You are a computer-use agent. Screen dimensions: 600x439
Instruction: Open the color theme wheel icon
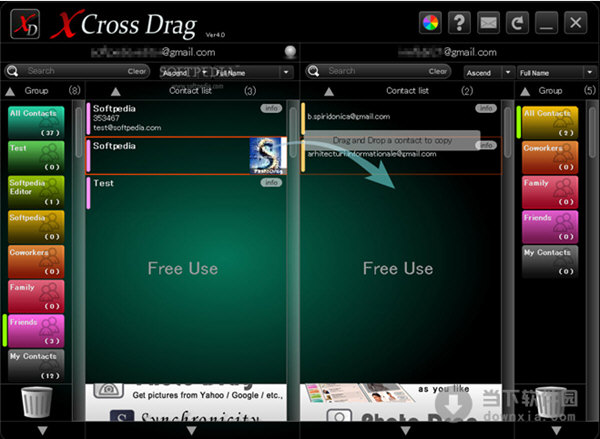tap(430, 23)
